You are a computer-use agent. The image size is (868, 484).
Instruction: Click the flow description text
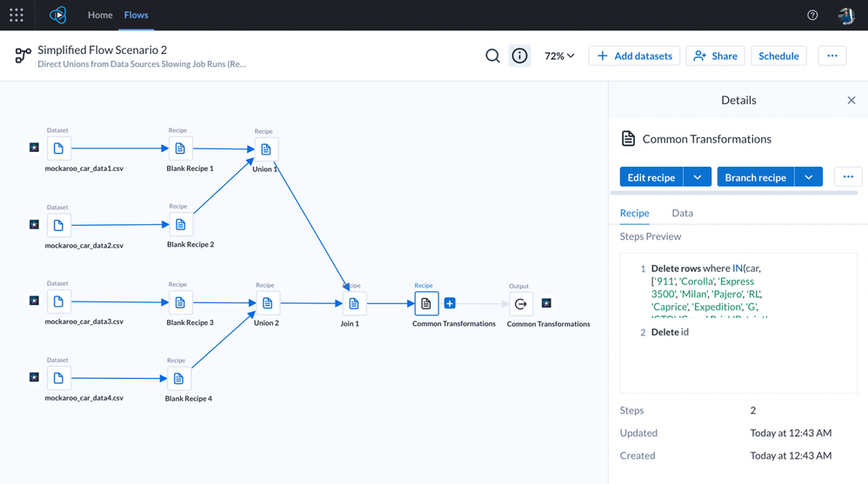pos(142,64)
